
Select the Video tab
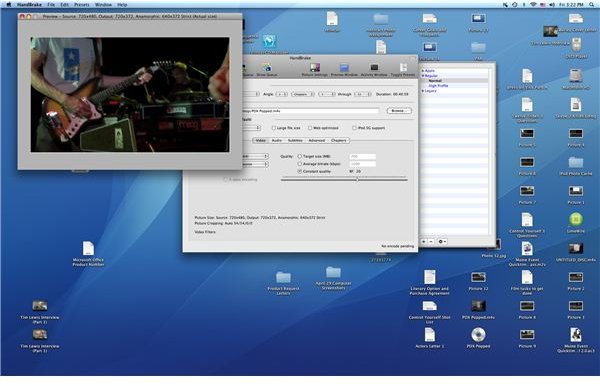260,140
